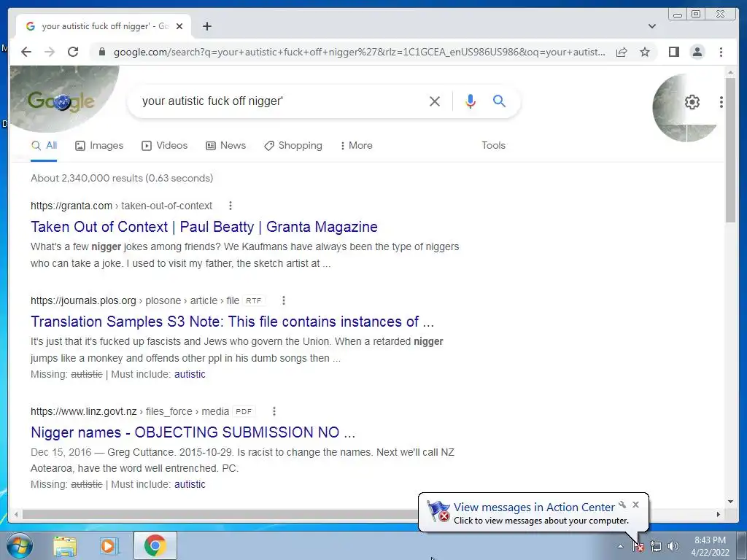
Task: Open Chrome's three-dot customize menu
Action: 721,52
